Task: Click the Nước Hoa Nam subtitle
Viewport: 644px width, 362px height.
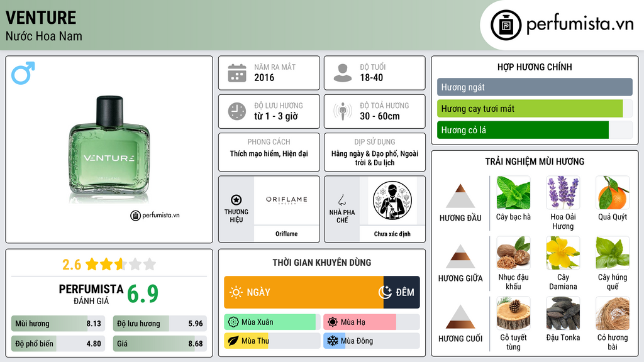Action: tap(44, 36)
